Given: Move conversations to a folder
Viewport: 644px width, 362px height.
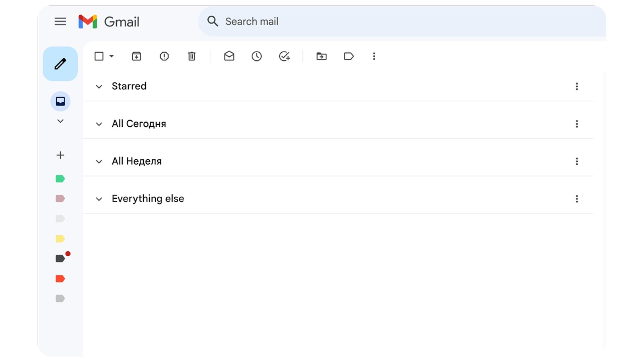Looking at the screenshot, I should click(x=321, y=56).
